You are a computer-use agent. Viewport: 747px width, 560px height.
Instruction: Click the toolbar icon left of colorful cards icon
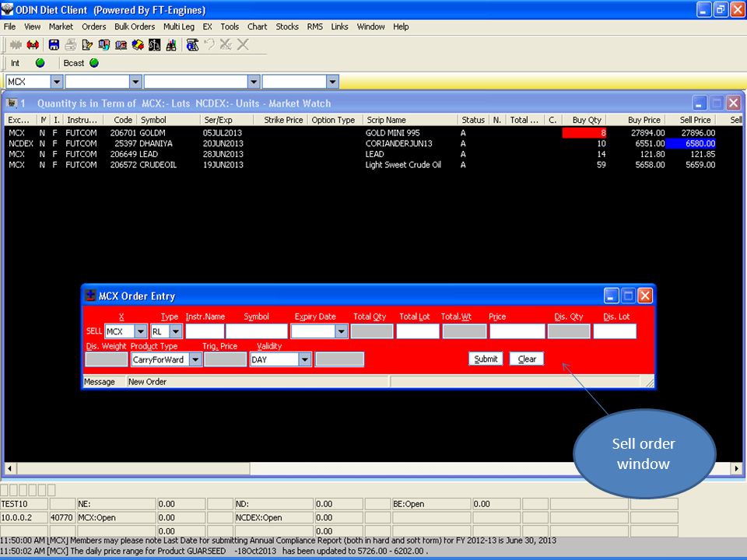[x=121, y=45]
